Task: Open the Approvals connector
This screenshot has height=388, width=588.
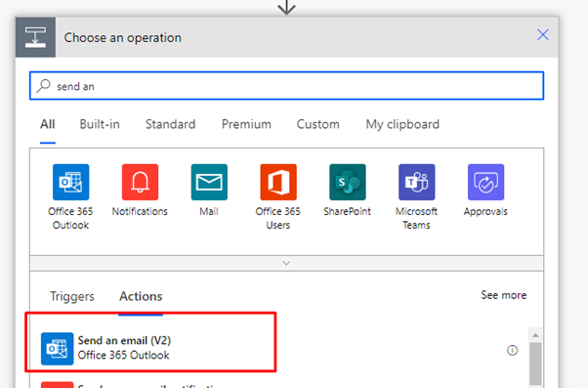Action: point(485,191)
